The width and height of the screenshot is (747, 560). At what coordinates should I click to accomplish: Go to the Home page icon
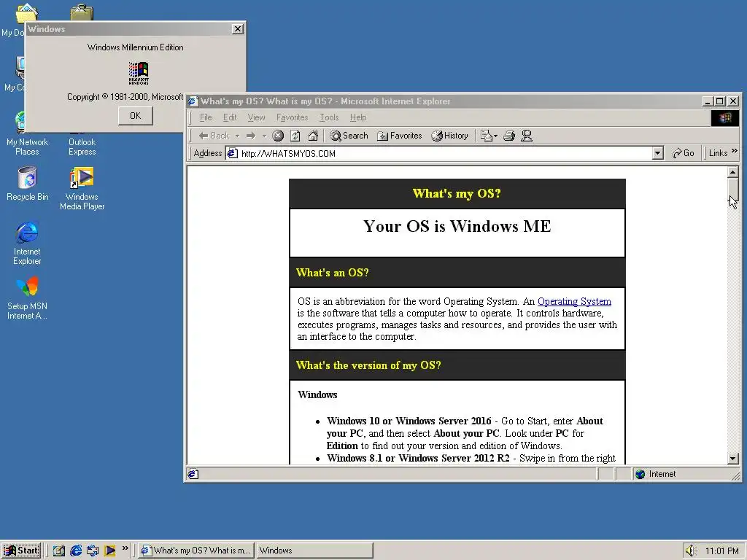(313, 136)
